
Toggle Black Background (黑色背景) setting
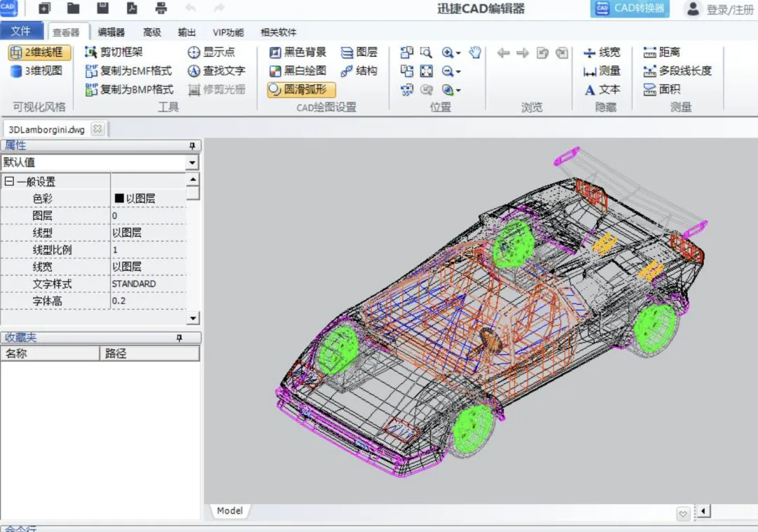298,53
